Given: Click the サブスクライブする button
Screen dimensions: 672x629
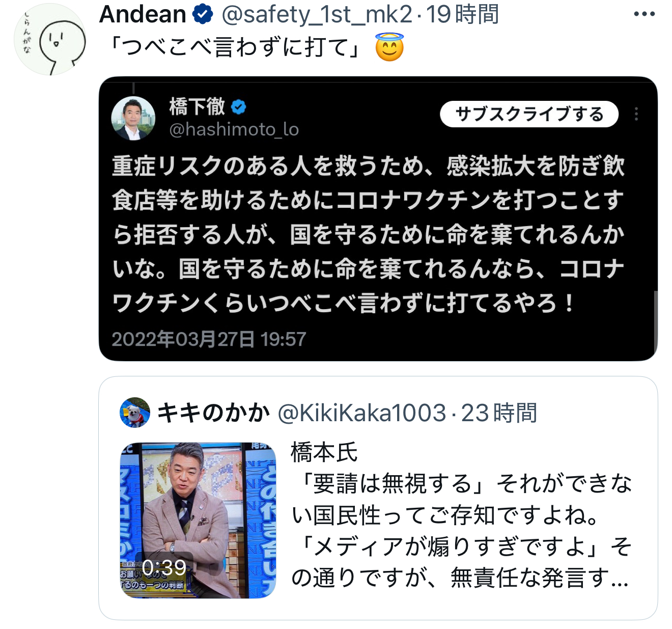Looking at the screenshot, I should tap(529, 114).
